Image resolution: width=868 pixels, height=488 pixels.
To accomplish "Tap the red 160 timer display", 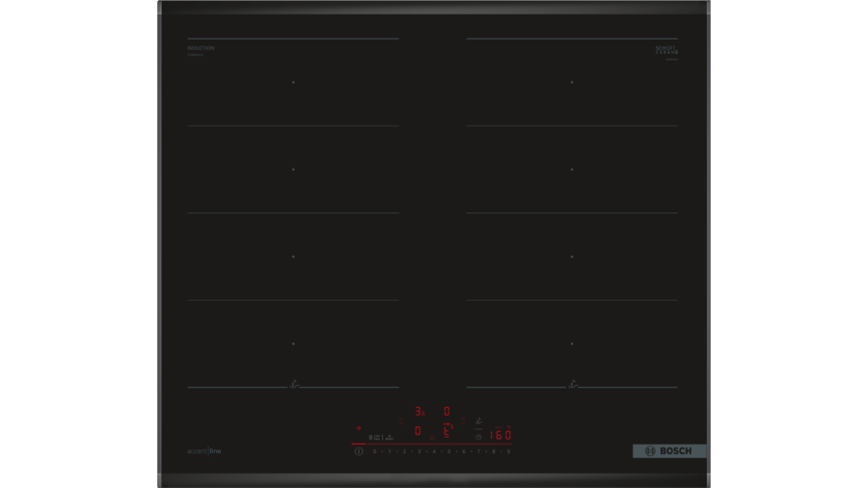I will [500, 436].
